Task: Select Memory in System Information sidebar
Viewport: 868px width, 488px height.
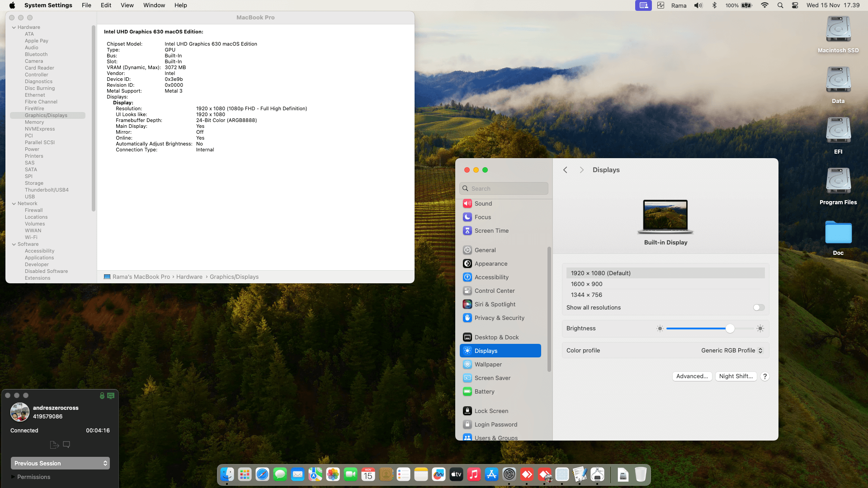Action: click(x=34, y=122)
